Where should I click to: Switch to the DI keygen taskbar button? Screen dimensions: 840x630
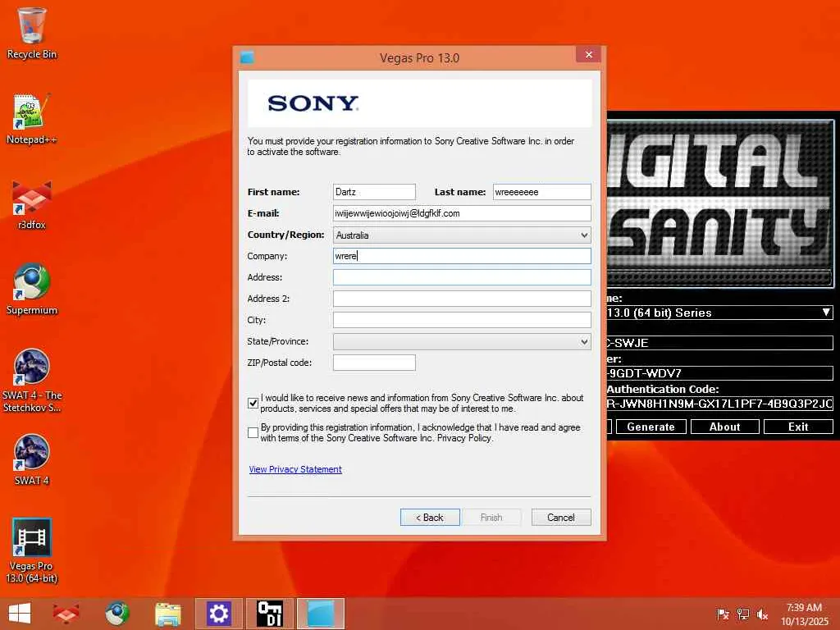point(269,614)
